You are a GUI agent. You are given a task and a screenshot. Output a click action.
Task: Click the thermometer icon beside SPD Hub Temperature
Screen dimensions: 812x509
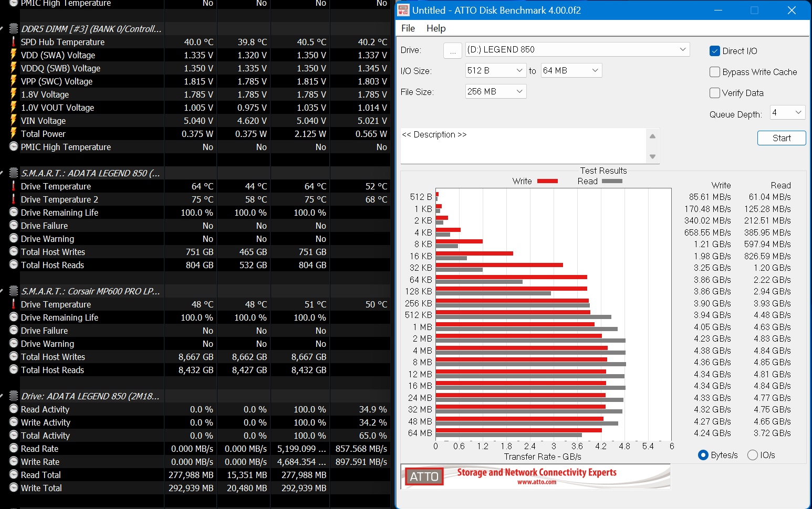point(14,41)
